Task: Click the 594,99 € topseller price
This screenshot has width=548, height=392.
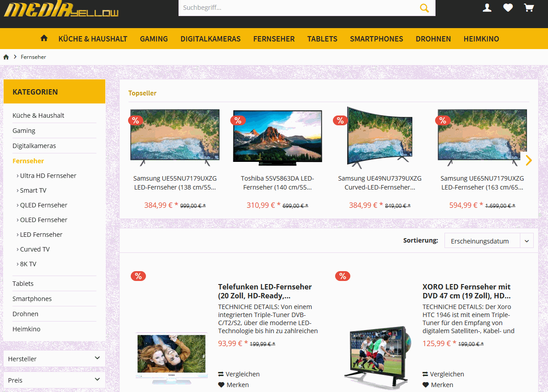Action: click(466, 205)
